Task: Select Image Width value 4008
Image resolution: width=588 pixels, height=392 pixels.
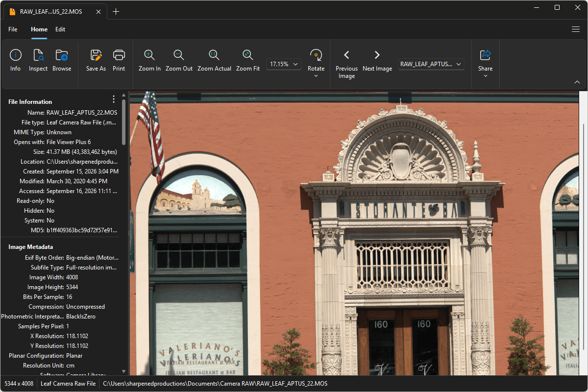Action: (72, 277)
